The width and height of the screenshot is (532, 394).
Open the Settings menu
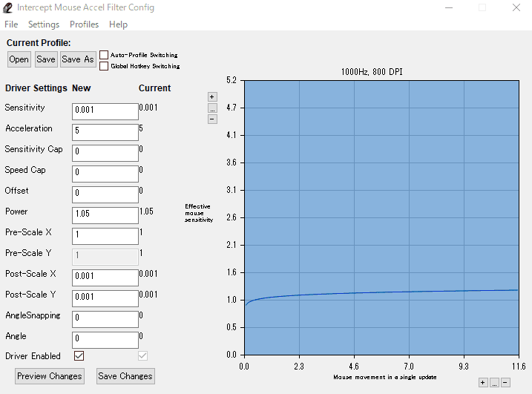(x=44, y=24)
